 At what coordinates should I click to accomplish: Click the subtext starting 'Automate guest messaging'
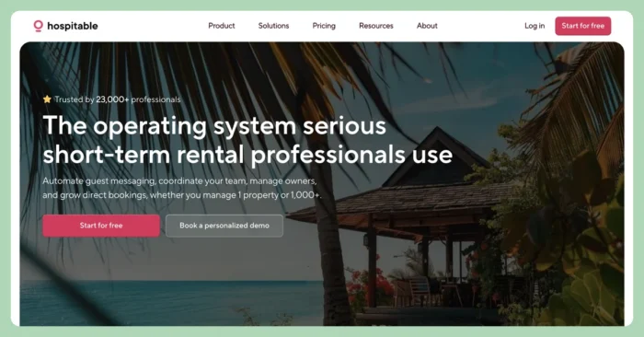point(179,180)
